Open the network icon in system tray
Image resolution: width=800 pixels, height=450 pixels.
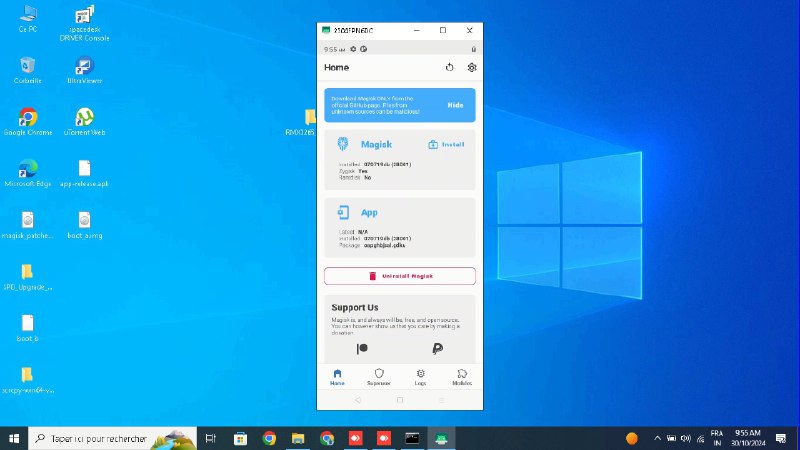tap(701, 438)
